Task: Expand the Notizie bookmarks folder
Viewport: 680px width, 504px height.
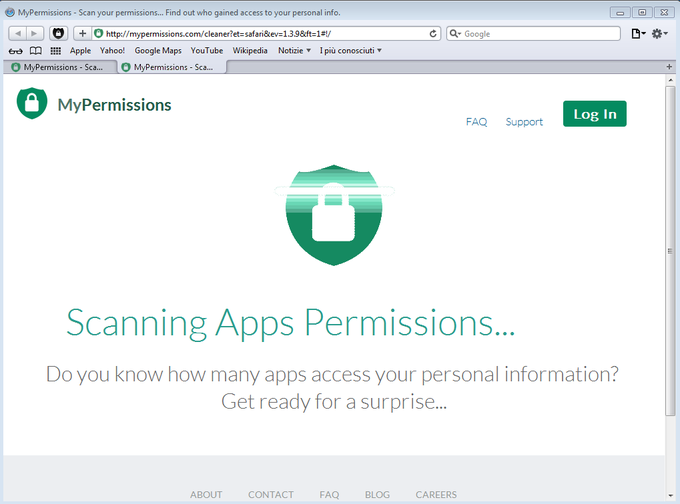Action: coord(294,51)
